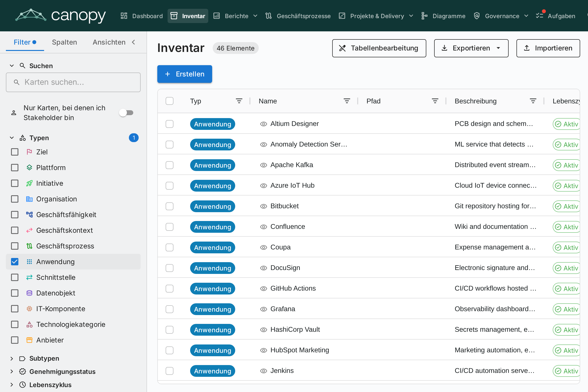Viewport: 588px width, 392px height.
Task: Open the Berichte dropdown menu
Action: (235, 16)
